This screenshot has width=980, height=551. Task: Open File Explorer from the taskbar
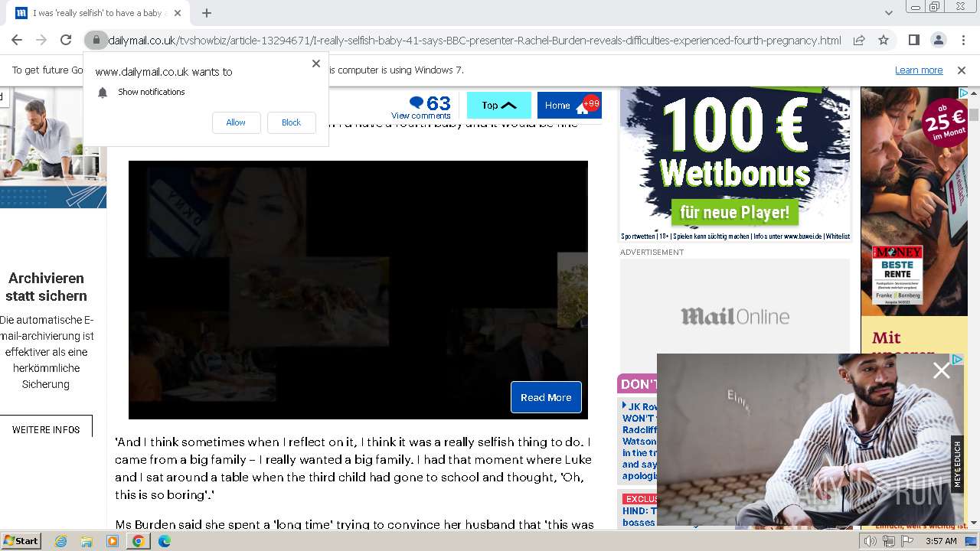tap(87, 541)
